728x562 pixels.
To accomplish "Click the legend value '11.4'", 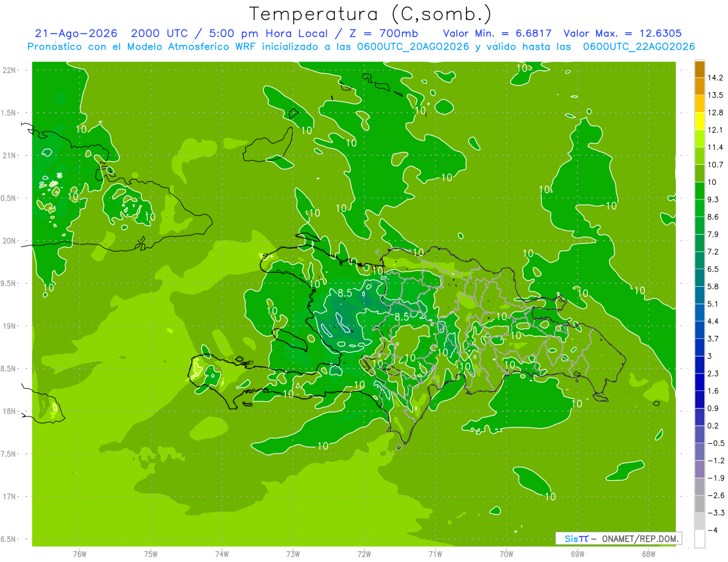I will pos(716,147).
